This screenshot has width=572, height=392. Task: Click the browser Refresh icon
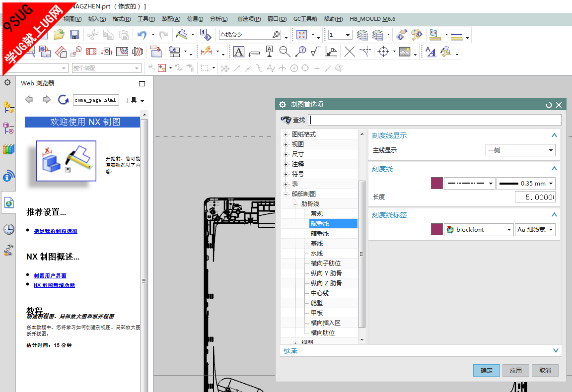coord(63,100)
